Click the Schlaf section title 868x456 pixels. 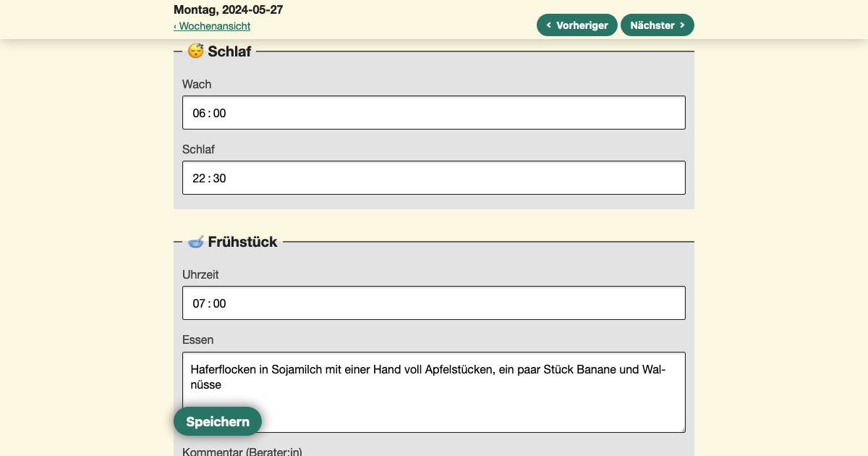tap(229, 51)
